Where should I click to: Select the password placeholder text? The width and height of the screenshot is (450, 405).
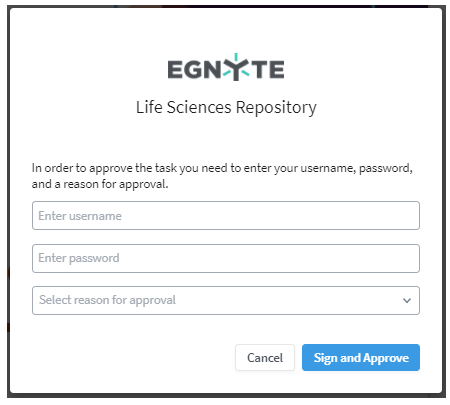pos(79,258)
